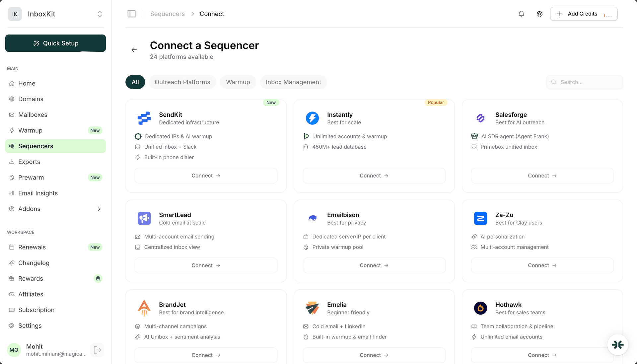Open the Exports section icon
Screen dimensions: 637x364
pyautogui.click(x=12, y=162)
